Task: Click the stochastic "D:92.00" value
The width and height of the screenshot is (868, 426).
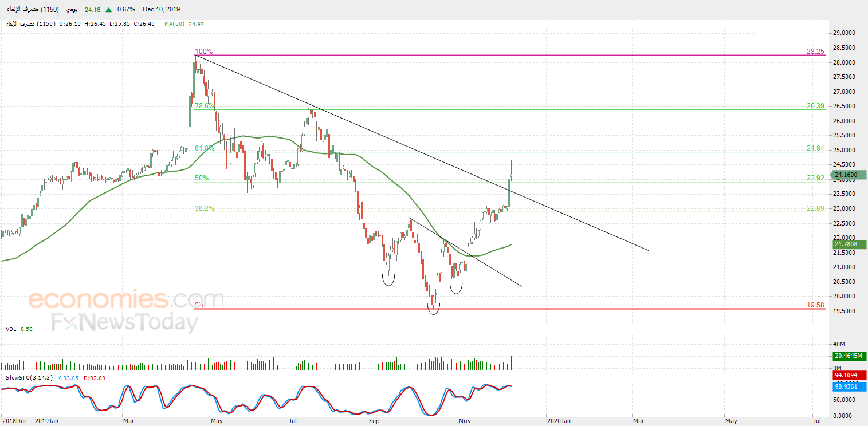Action: coord(93,378)
